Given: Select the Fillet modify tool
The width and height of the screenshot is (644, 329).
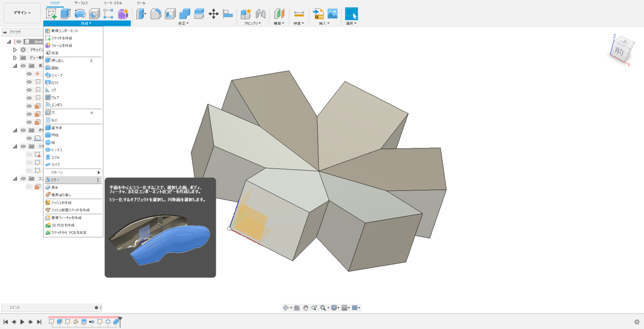Looking at the screenshot, I should point(156,14).
